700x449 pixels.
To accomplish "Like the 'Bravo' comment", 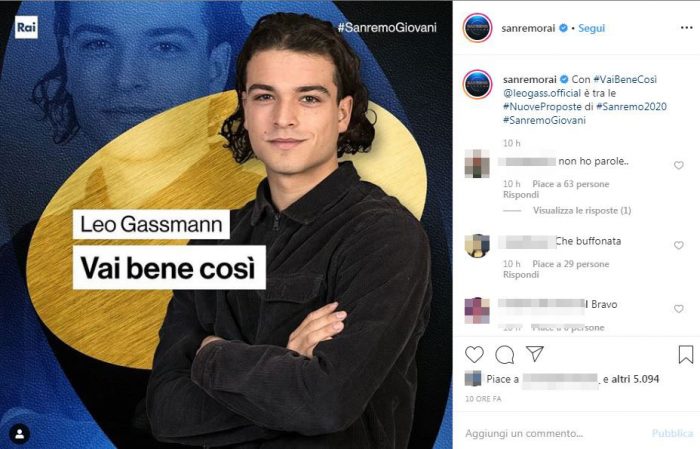I will tap(679, 309).
